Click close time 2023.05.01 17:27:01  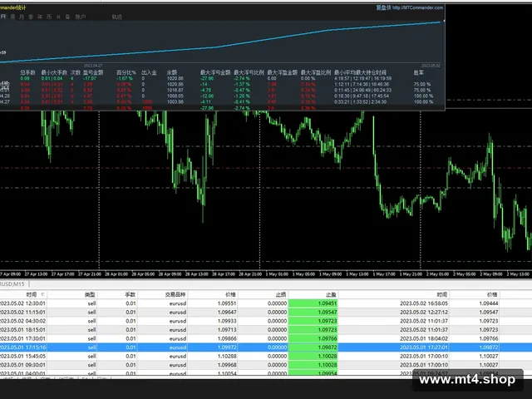point(424,347)
